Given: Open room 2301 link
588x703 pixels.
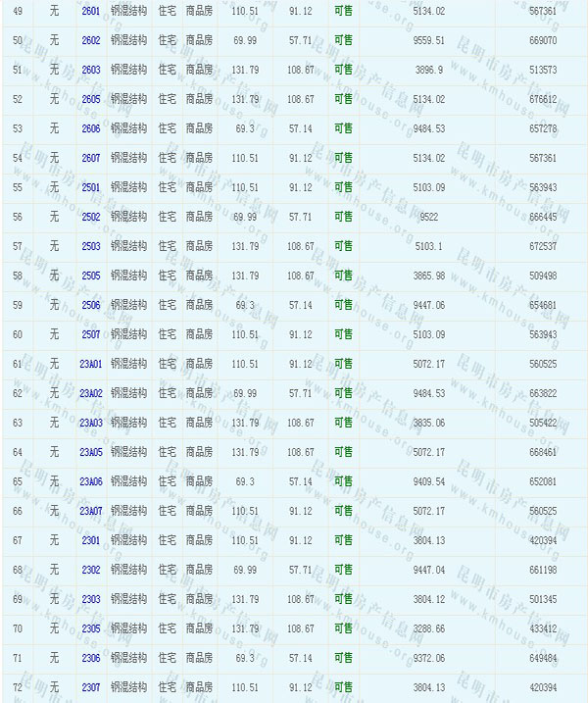Looking at the screenshot, I should 91,540.
